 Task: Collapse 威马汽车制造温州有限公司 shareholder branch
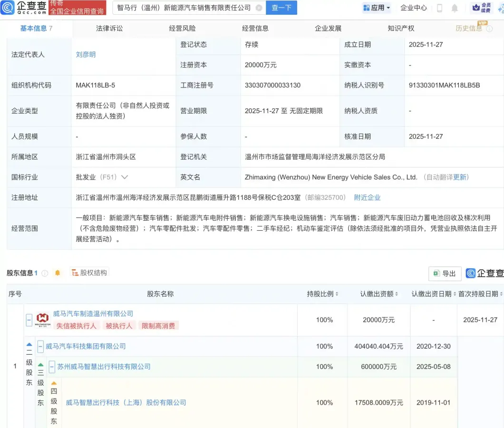click(29, 320)
